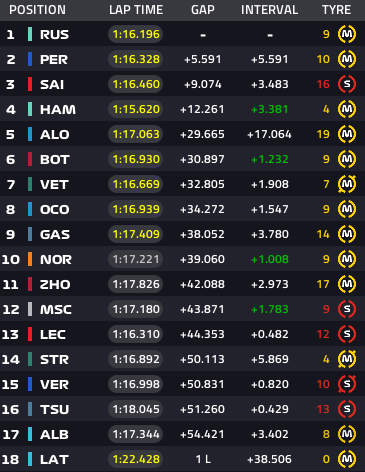Click VER soft tyre icon
Image resolution: width=365 pixels, height=472 pixels.
click(347, 384)
